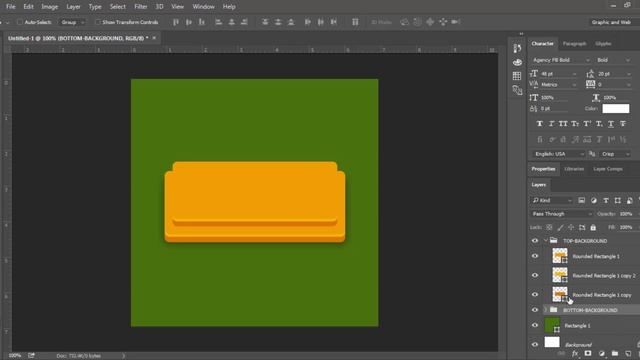This screenshot has height=360, width=640.
Task: Toggle All Caps text style icon
Action: pos(563,124)
